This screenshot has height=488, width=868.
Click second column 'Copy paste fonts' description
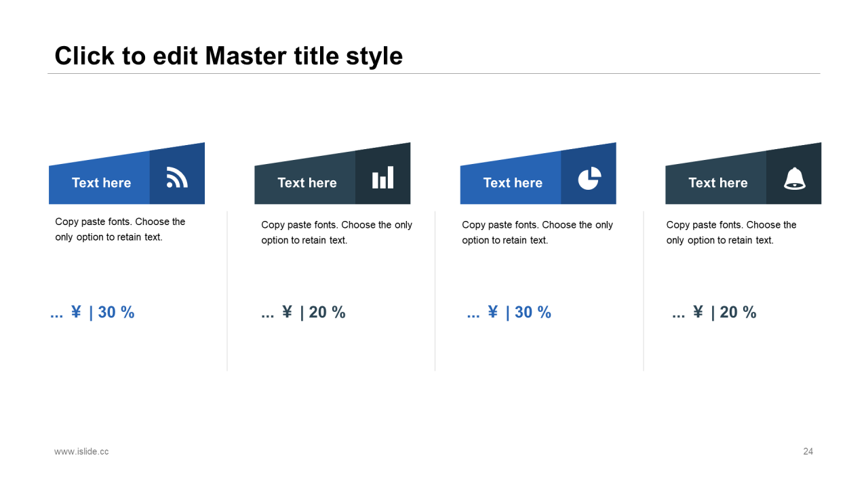pos(336,232)
